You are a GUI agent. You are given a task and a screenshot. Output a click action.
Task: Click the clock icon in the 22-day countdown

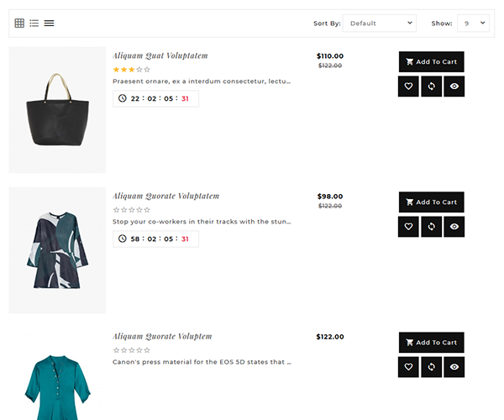coord(122,98)
